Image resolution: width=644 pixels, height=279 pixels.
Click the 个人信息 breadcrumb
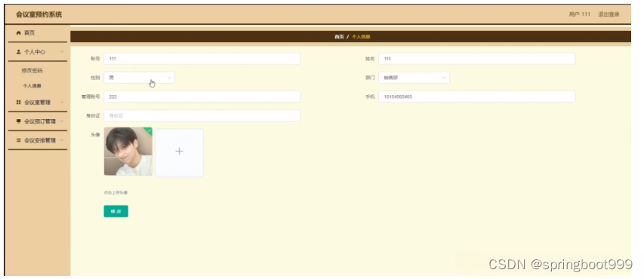point(361,37)
